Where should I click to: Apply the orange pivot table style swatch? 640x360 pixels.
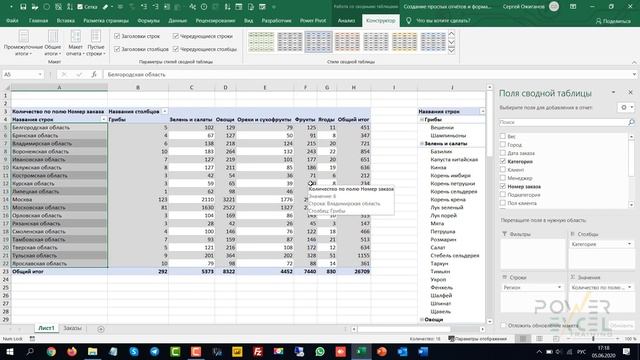point(347,42)
